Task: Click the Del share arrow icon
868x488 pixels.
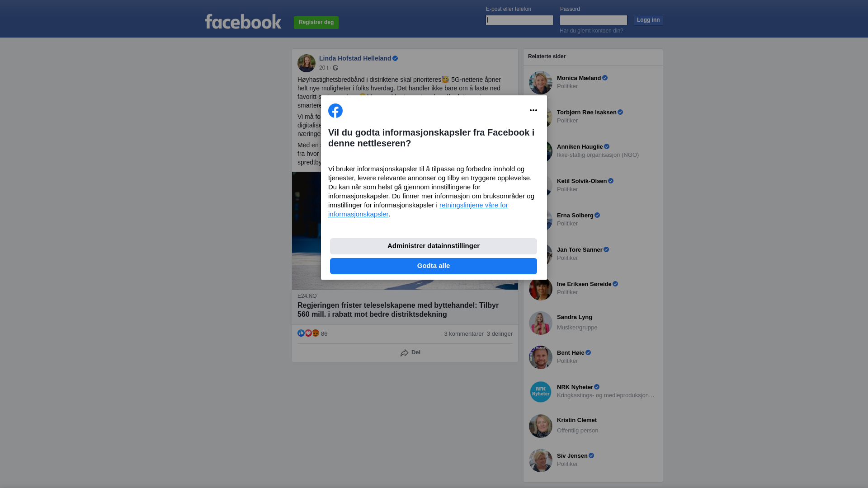Action: (405, 353)
